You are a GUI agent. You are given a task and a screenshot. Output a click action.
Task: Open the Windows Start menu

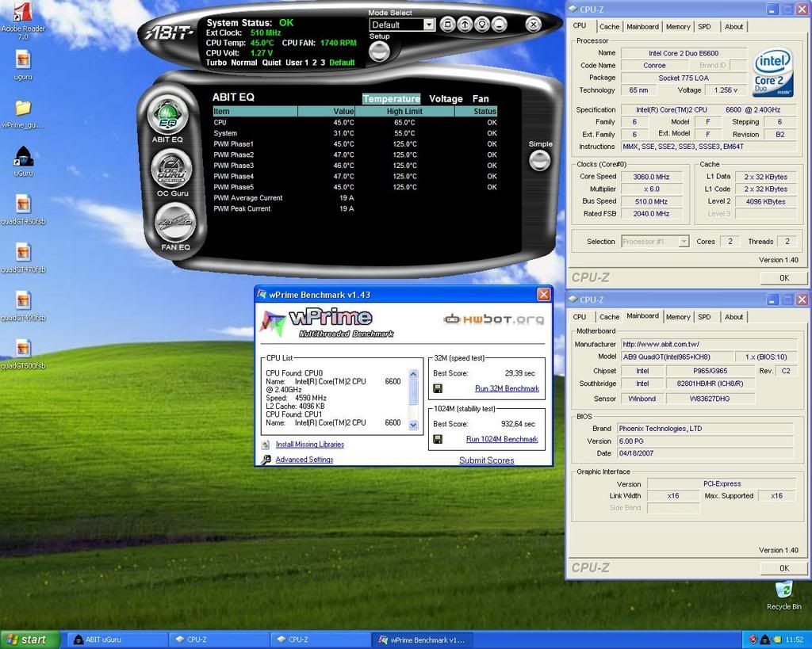[x=30, y=639]
